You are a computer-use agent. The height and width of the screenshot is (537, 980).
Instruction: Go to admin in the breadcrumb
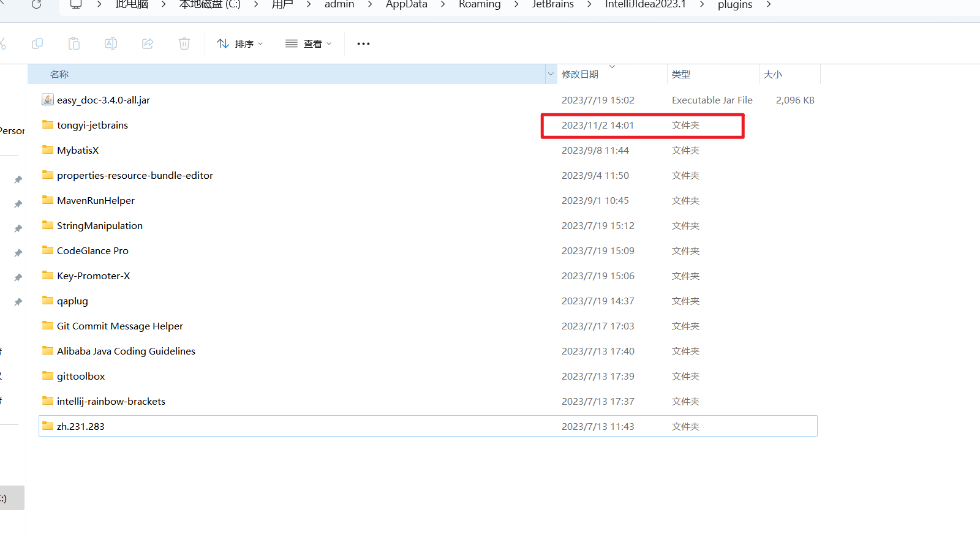[x=339, y=4]
